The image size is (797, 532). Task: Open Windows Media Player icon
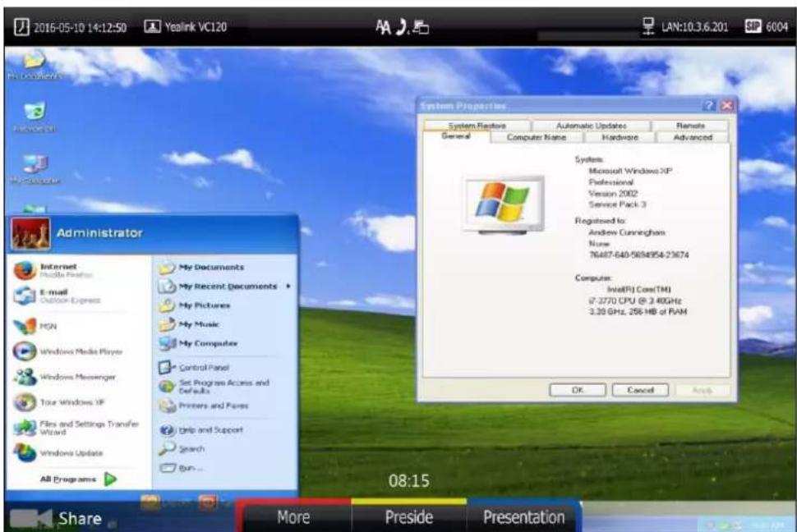point(25,351)
